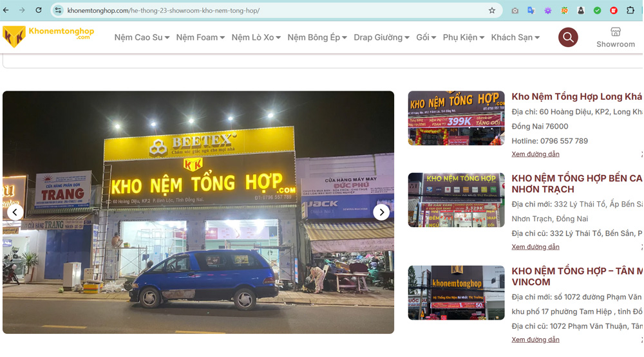Screen dimensions: 644x357
Task: Open the Khách Sạn menu
Action: point(515,37)
